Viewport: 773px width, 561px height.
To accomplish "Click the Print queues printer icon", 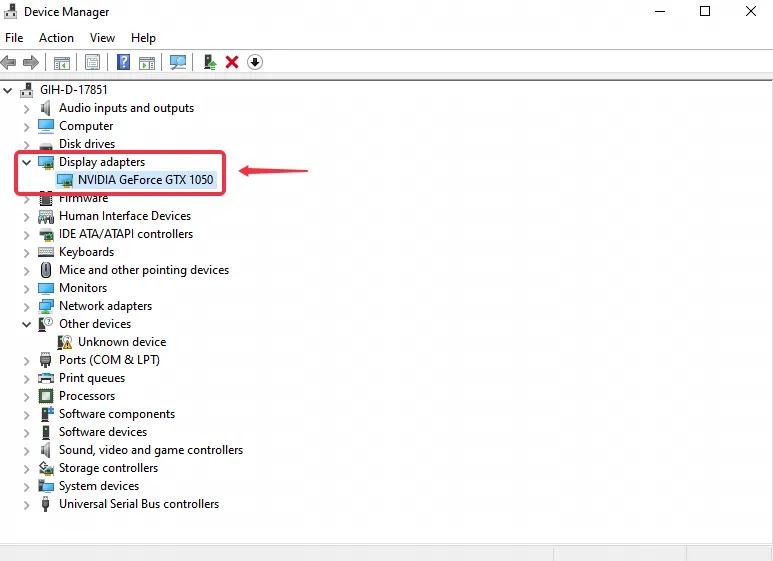I will point(46,378).
